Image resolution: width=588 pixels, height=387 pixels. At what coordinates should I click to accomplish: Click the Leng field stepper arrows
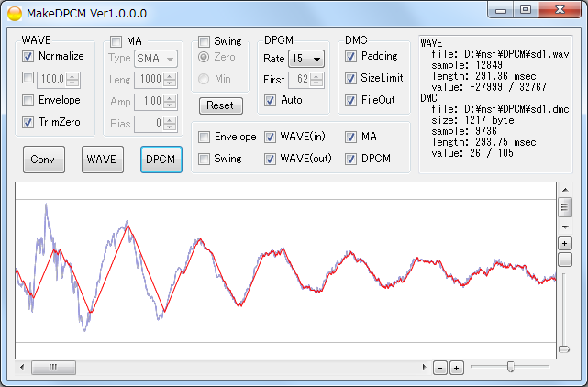171,80
